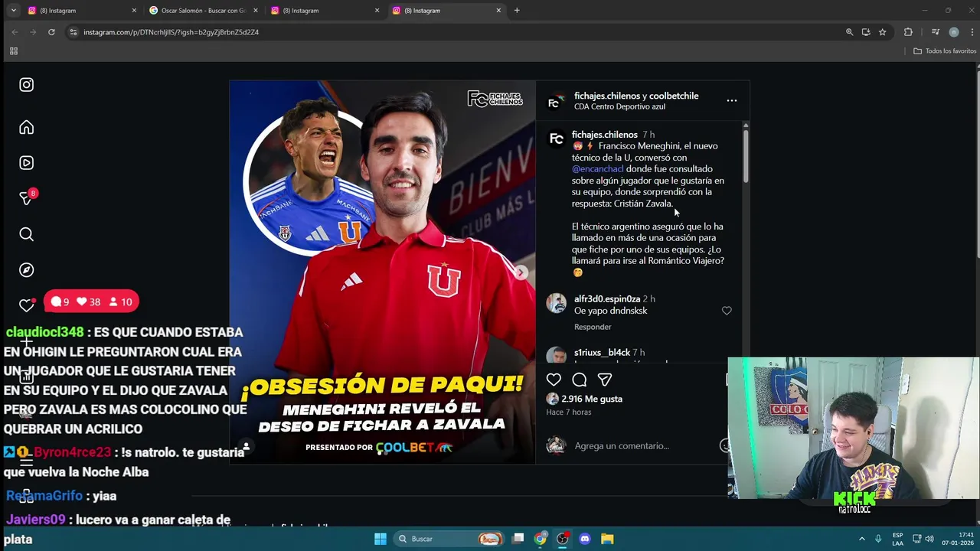Open coolbetchile profile link in header
This screenshot has width=980, height=551.
pyautogui.click(x=673, y=96)
